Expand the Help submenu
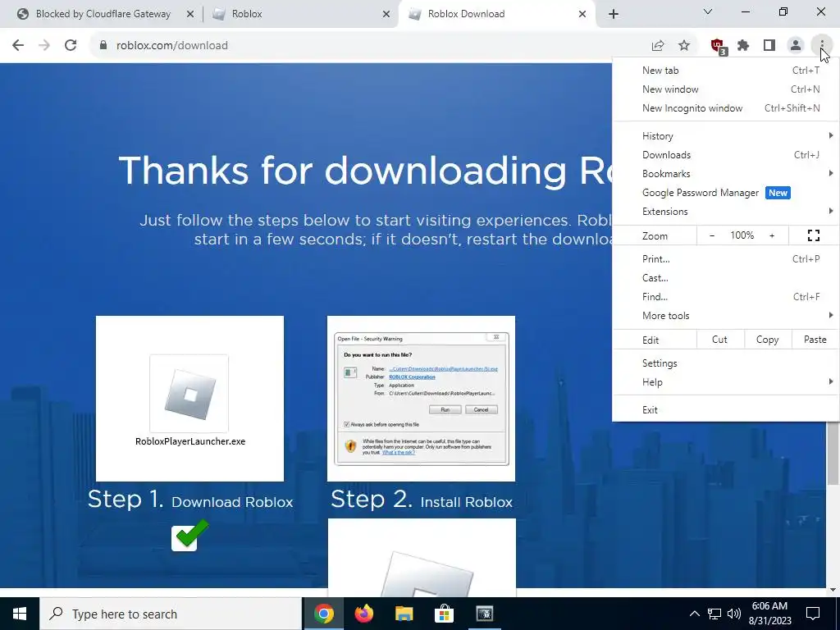Screen dimensions: 840x630 (x=725, y=382)
